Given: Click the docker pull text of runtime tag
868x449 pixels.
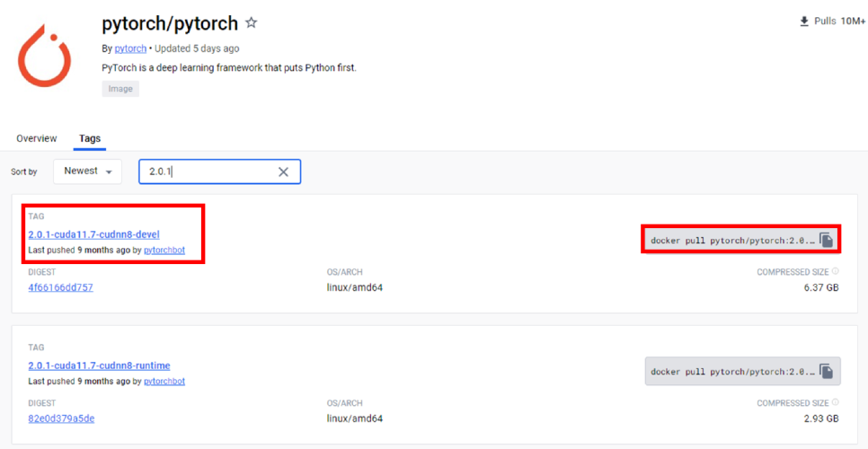Looking at the screenshot, I should click(x=732, y=372).
